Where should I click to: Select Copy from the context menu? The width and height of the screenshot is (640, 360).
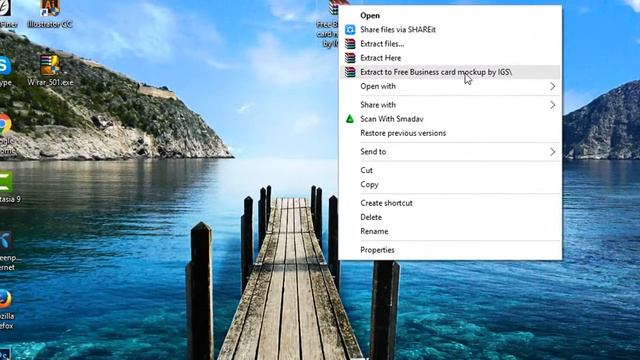click(450, 184)
